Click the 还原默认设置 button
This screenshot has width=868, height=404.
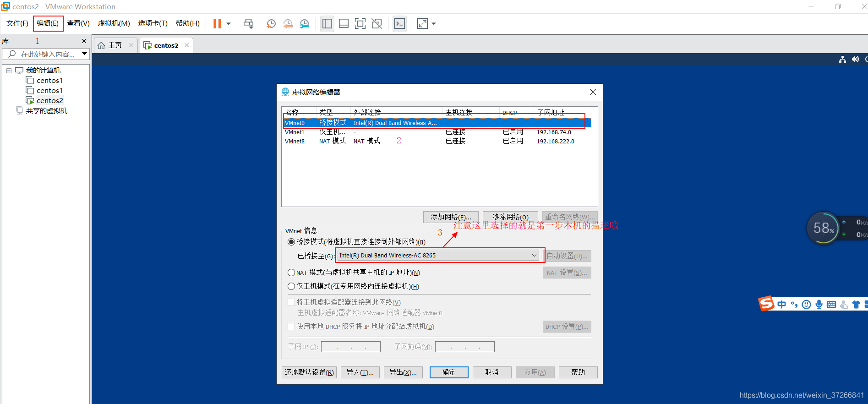point(309,372)
